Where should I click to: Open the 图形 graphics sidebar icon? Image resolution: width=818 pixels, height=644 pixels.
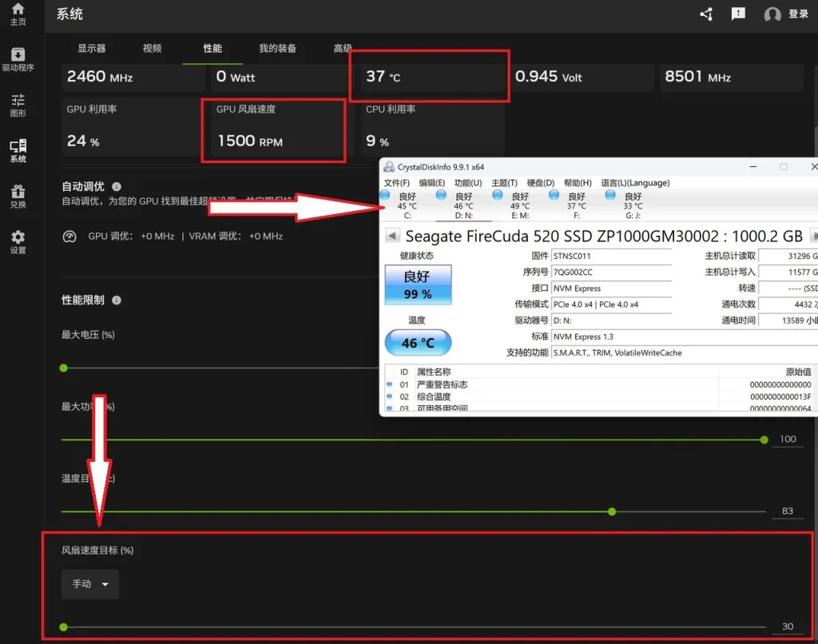(18, 105)
